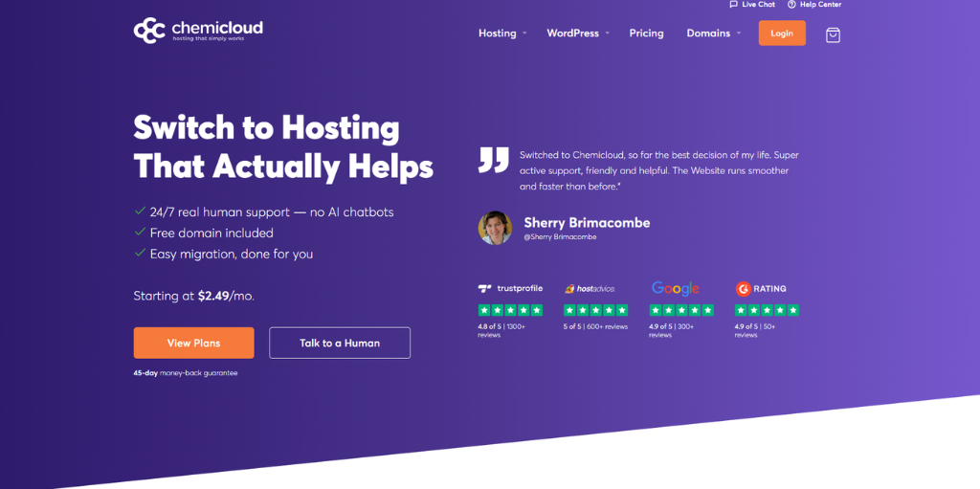Click the testimonial quote paragraph
The width and height of the screenshot is (980, 489).
point(658,170)
